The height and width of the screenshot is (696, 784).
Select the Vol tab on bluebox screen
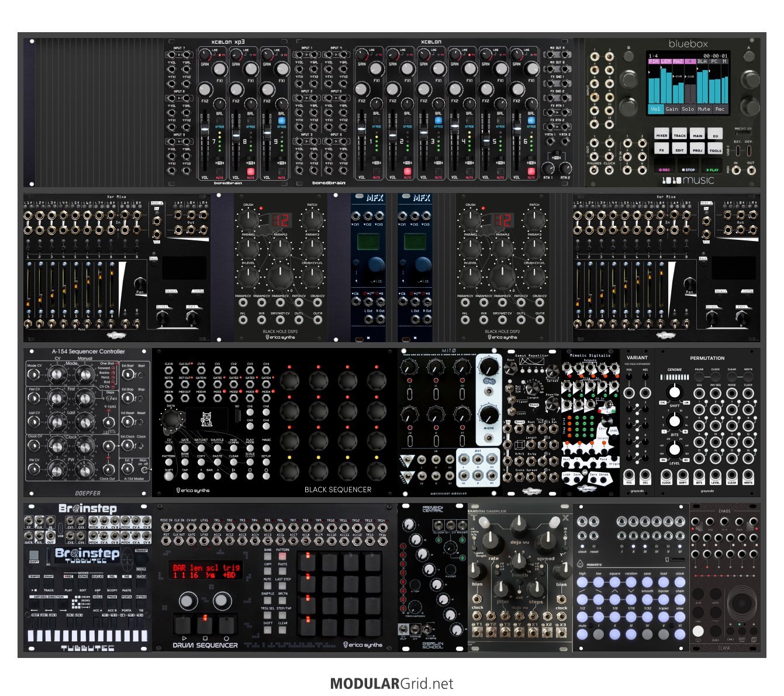point(655,109)
